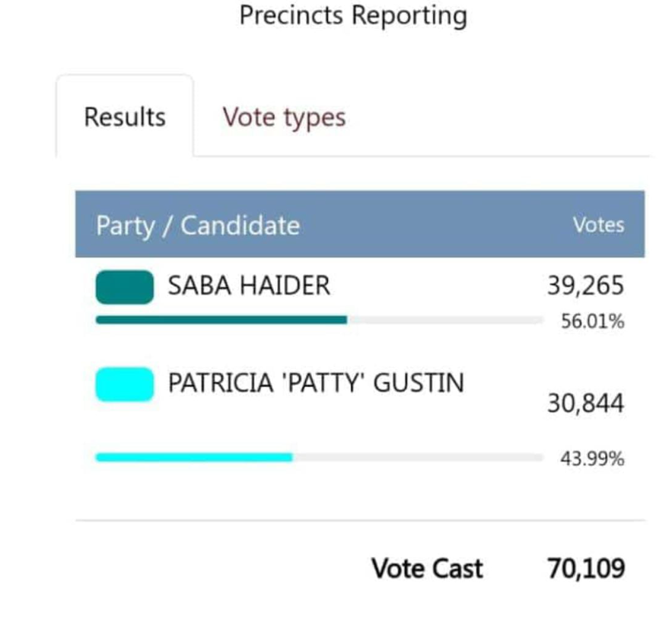Click the Vote Cast label
672x626 pixels.
[427, 568]
